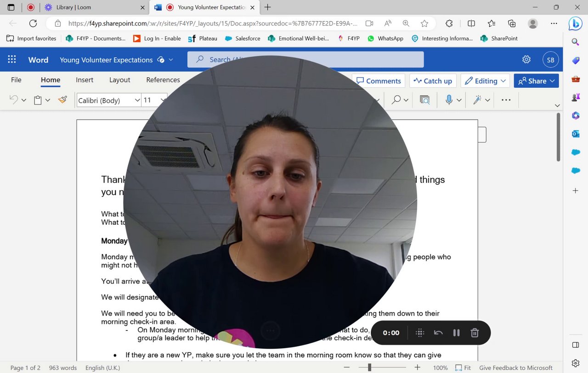Click the Read aloud icon in address bar
588x373 pixels.
click(388, 23)
